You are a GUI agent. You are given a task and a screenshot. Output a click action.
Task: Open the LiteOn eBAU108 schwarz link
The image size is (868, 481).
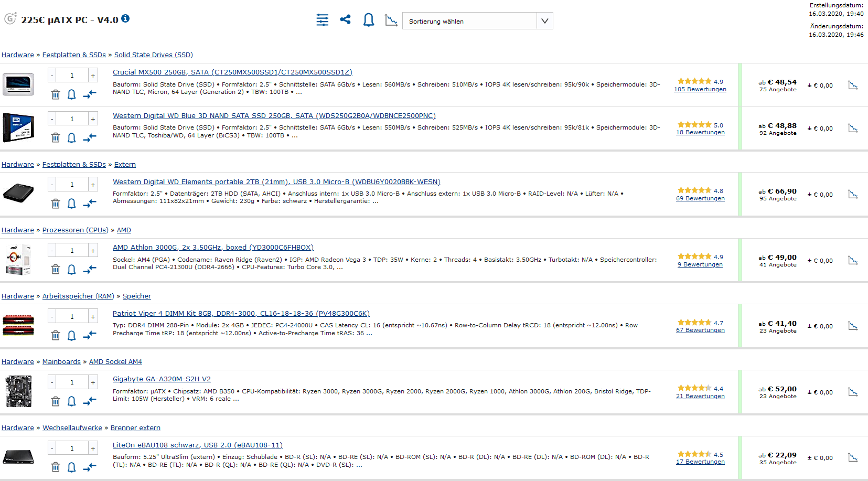[198, 445]
